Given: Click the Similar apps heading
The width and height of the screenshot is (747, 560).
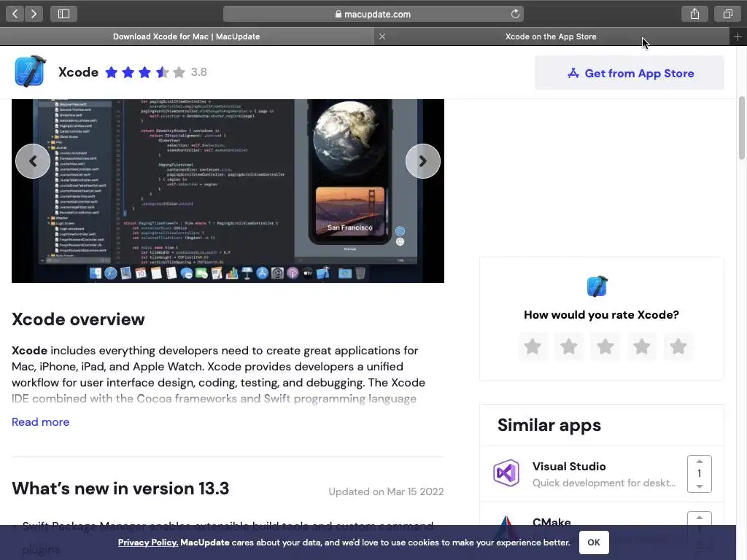Looking at the screenshot, I should pyautogui.click(x=549, y=425).
